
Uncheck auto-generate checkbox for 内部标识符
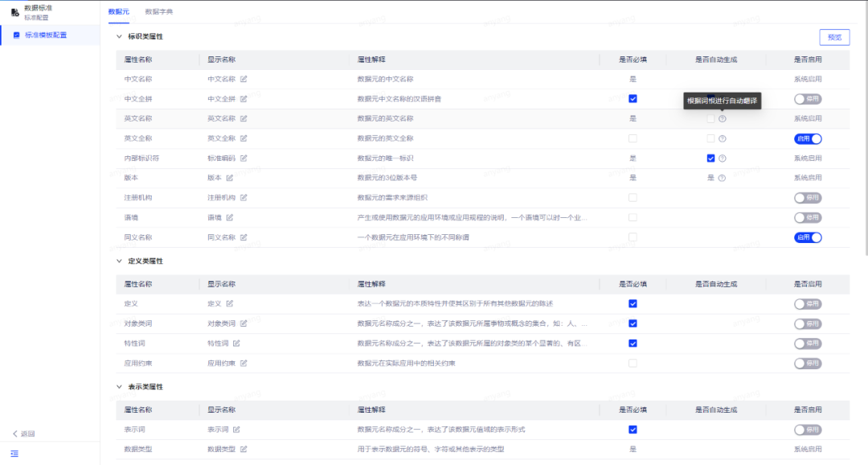tap(710, 158)
